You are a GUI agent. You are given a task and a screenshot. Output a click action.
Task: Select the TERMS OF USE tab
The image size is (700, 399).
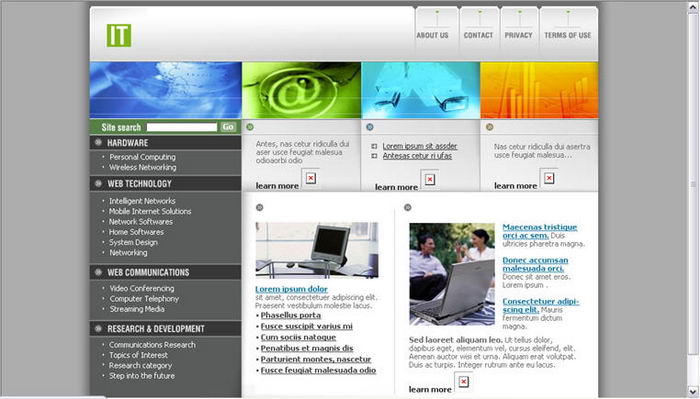[567, 35]
